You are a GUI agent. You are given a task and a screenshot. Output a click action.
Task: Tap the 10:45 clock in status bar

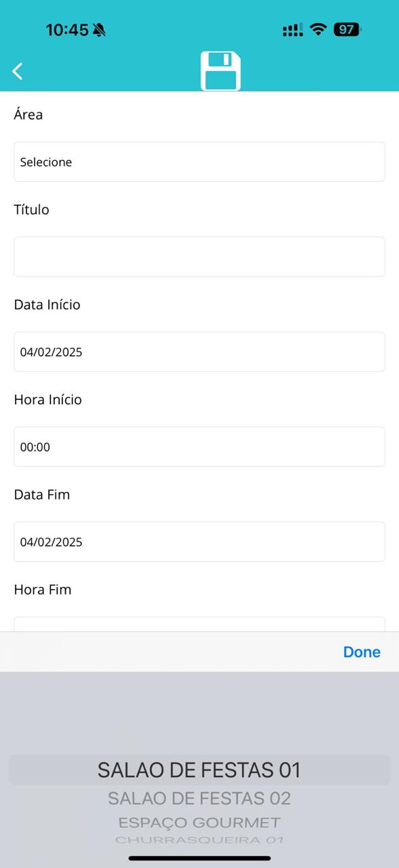[67, 30]
